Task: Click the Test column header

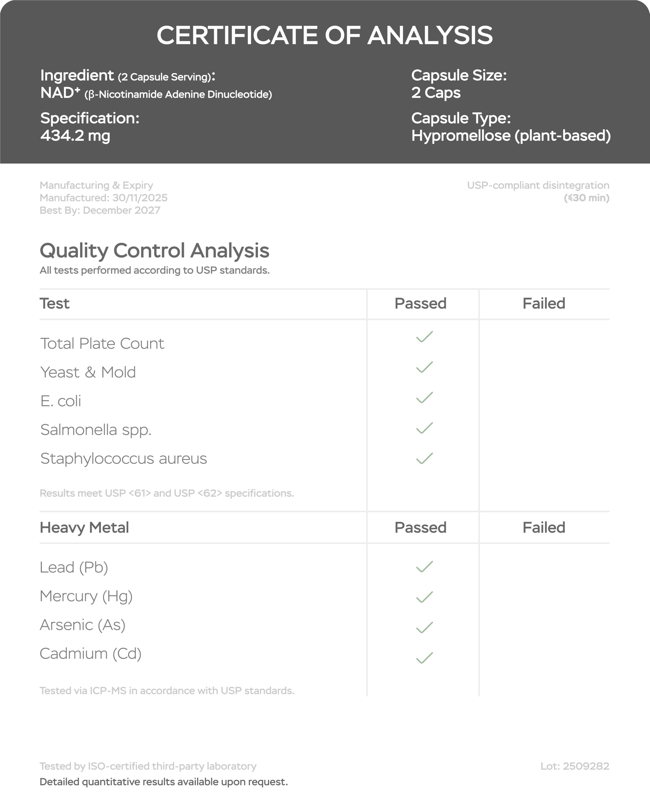Action: pyautogui.click(x=55, y=304)
